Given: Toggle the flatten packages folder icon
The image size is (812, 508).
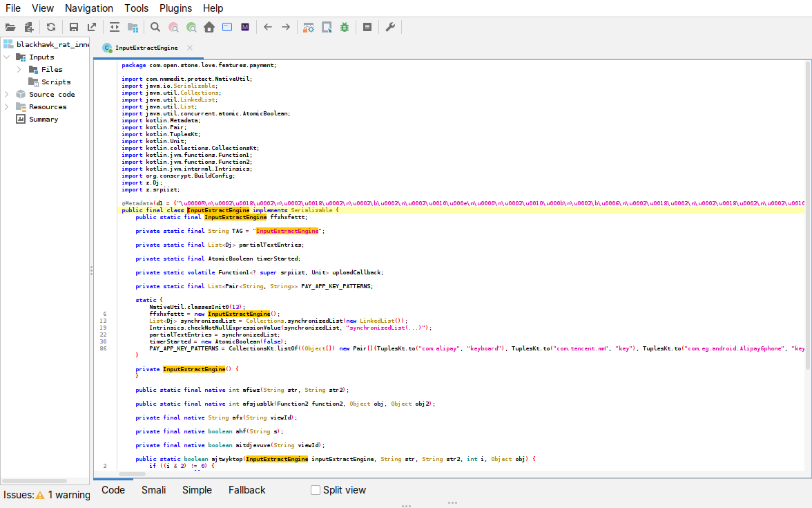Looking at the screenshot, I should 133,28.
